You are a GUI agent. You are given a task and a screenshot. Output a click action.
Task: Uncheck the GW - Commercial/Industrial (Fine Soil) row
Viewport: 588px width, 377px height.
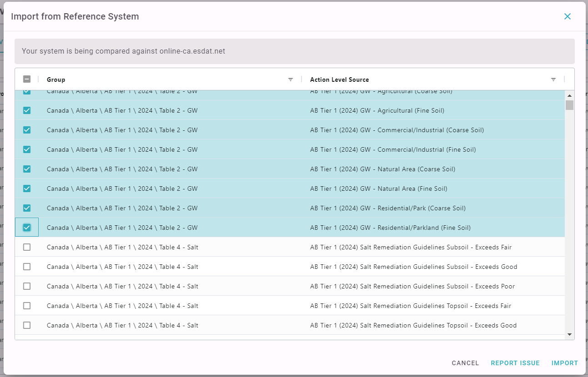27,149
